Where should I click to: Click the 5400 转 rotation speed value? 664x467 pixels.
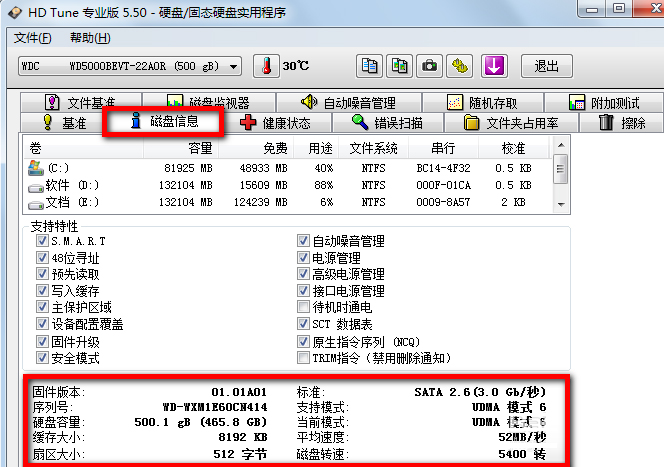522,454
